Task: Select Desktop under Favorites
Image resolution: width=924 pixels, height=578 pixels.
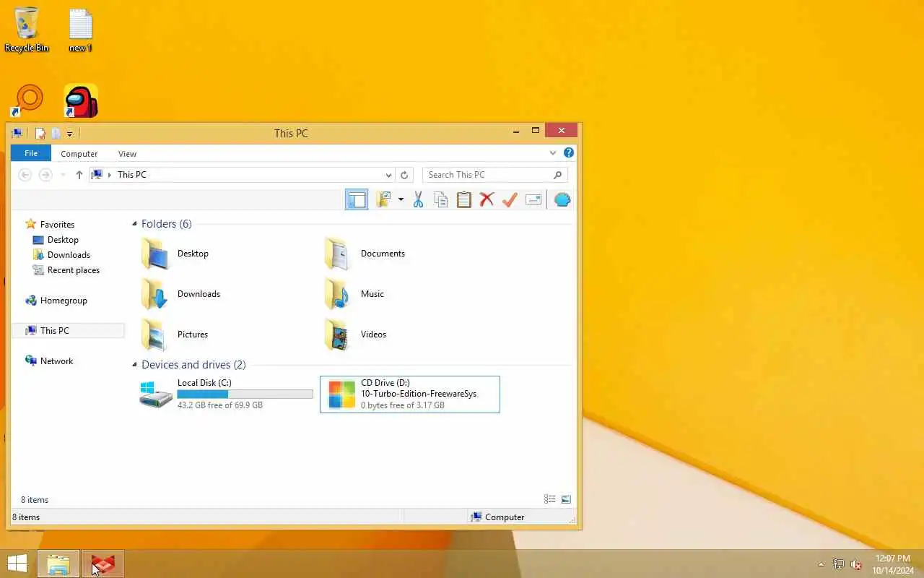Action: pos(63,240)
